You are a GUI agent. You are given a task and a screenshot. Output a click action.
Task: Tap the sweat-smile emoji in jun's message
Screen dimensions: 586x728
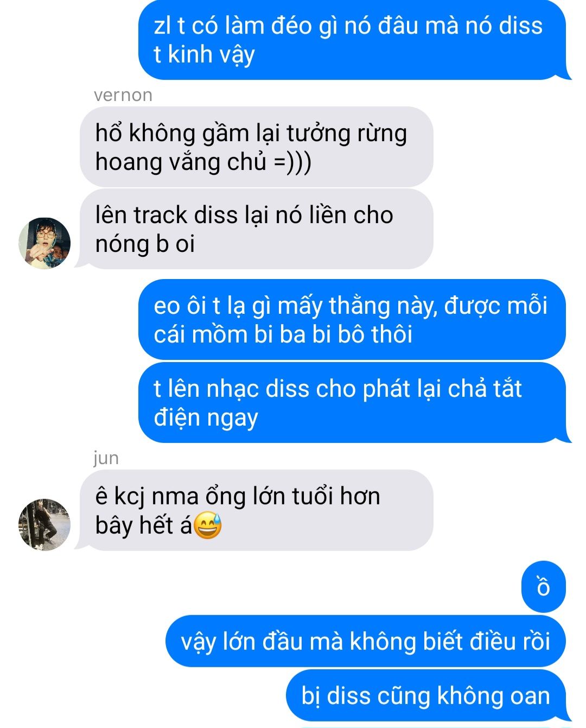[208, 525]
